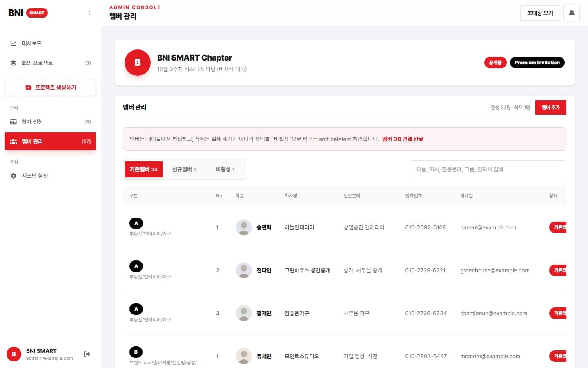588x368 pixels.
Task: Click the 멤버 DB 연결 완료 text
Action: pos(403,139)
